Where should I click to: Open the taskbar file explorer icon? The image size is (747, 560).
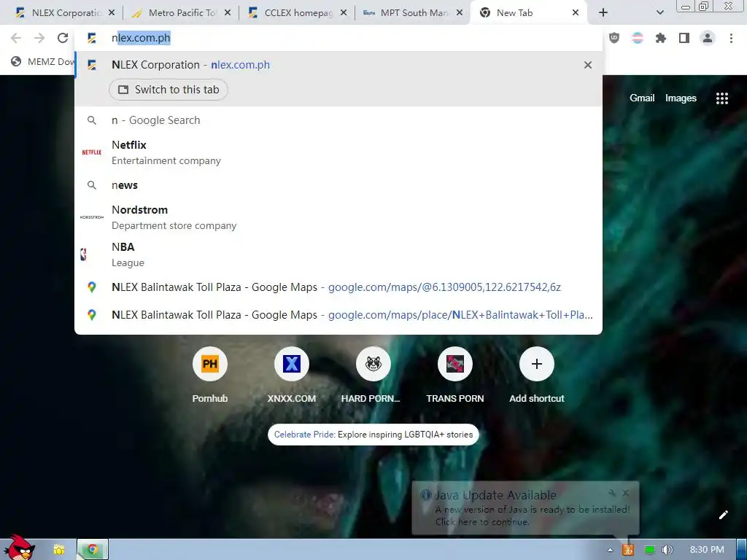click(x=58, y=550)
